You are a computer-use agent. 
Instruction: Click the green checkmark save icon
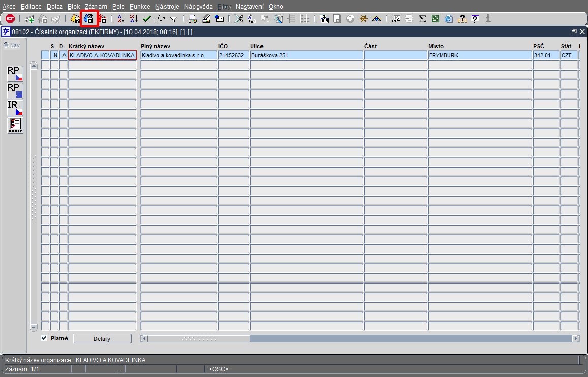(x=147, y=19)
